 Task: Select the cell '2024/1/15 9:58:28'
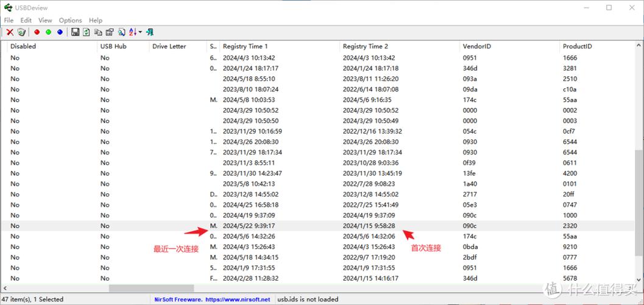369,226
